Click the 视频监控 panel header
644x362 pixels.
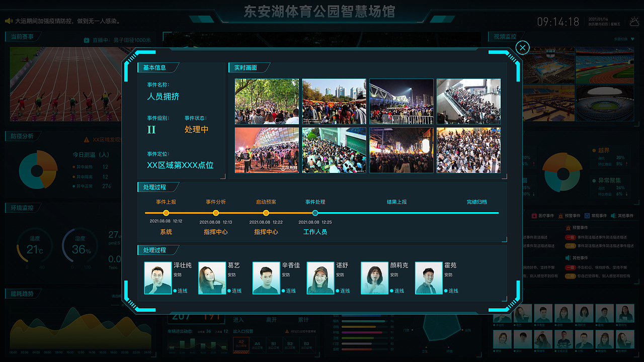tap(505, 37)
